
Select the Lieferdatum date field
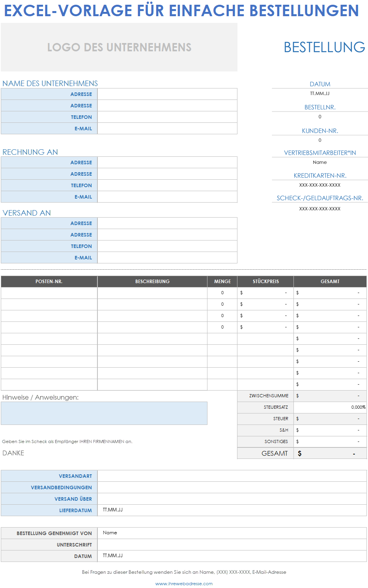pos(232,510)
